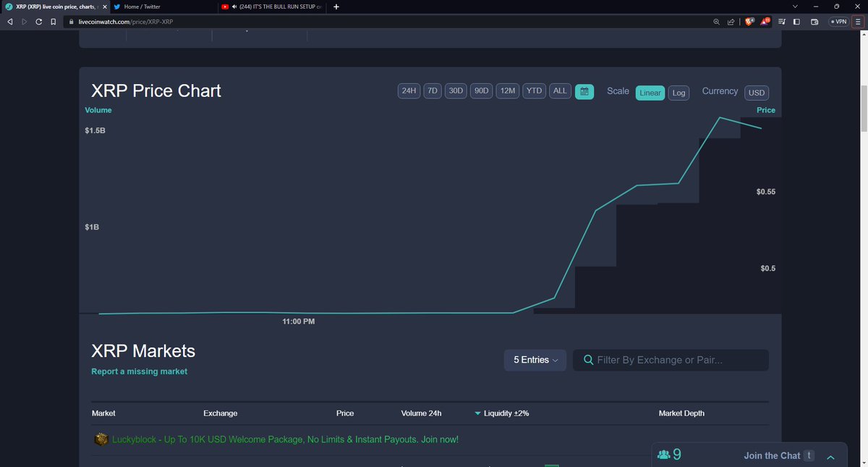Click the Price axis label

[766, 110]
